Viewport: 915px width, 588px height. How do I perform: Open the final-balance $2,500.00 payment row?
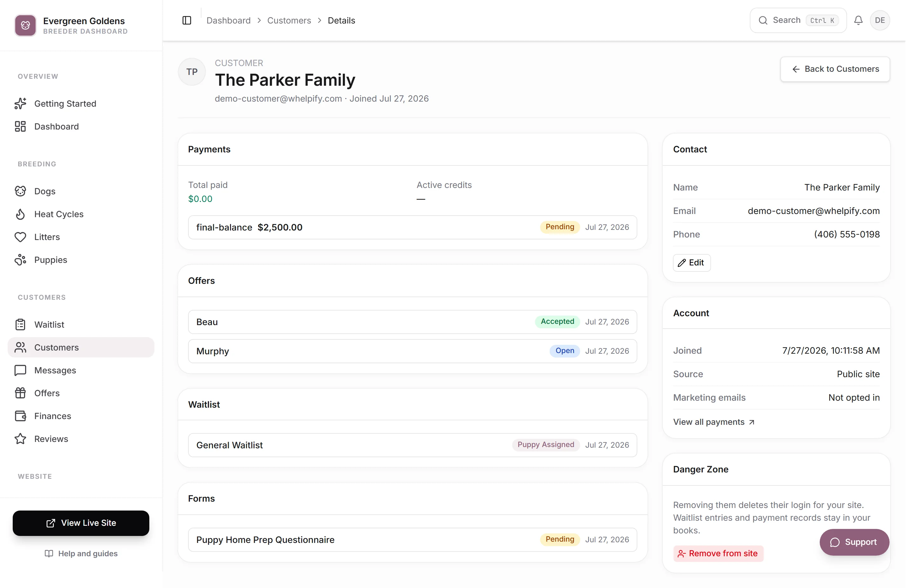point(413,228)
